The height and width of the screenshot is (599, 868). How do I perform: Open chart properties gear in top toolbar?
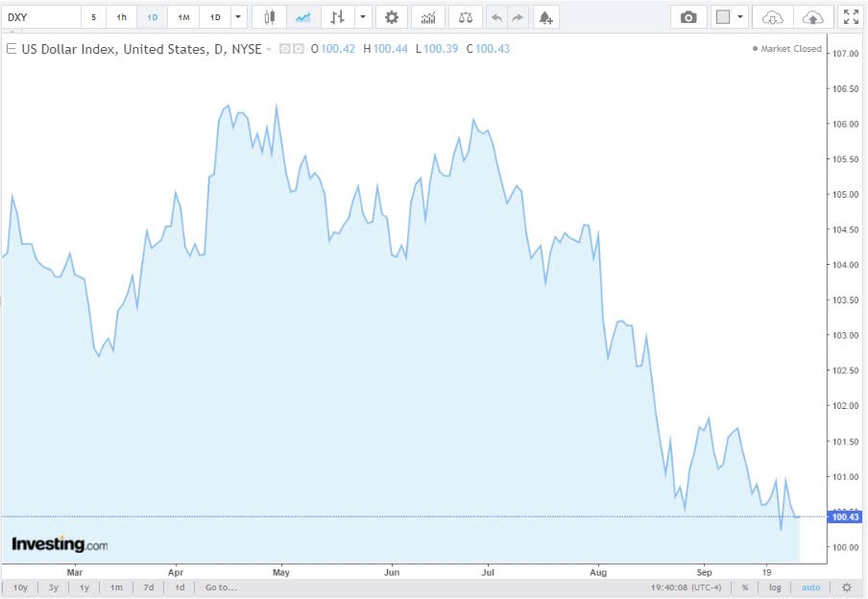click(391, 17)
